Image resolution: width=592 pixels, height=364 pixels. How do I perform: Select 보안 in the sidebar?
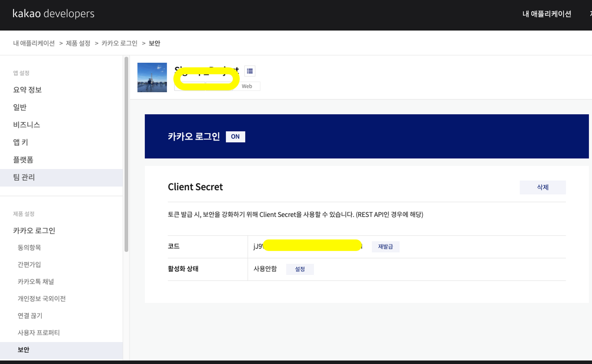(23, 350)
